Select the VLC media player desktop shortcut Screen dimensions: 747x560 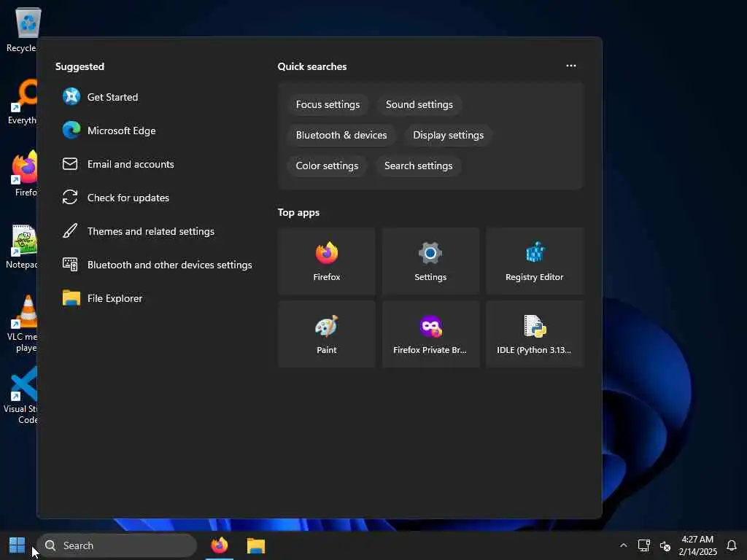(x=21, y=324)
